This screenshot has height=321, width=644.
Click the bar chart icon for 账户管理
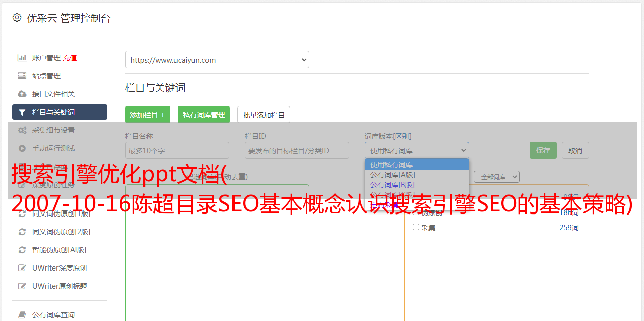click(22, 58)
